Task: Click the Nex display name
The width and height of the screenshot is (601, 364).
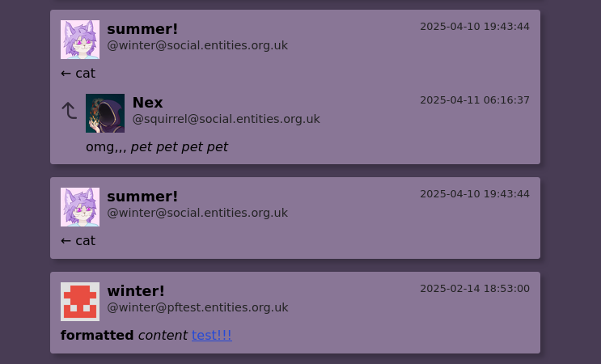Action: (x=147, y=103)
